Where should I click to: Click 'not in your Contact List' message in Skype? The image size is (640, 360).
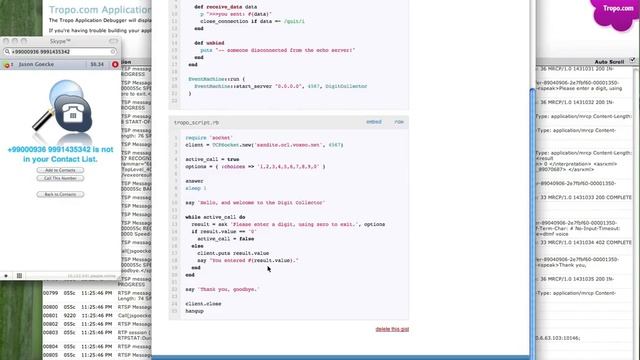tap(60, 154)
